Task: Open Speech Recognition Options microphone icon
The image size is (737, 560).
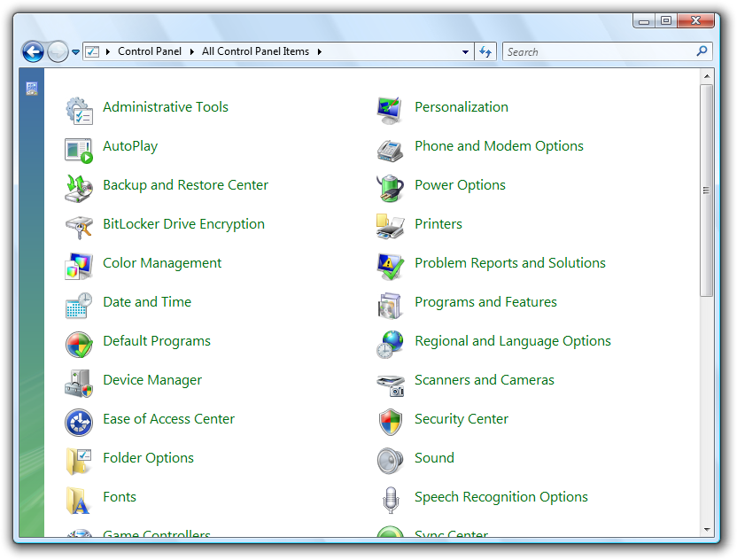Action: (x=391, y=501)
